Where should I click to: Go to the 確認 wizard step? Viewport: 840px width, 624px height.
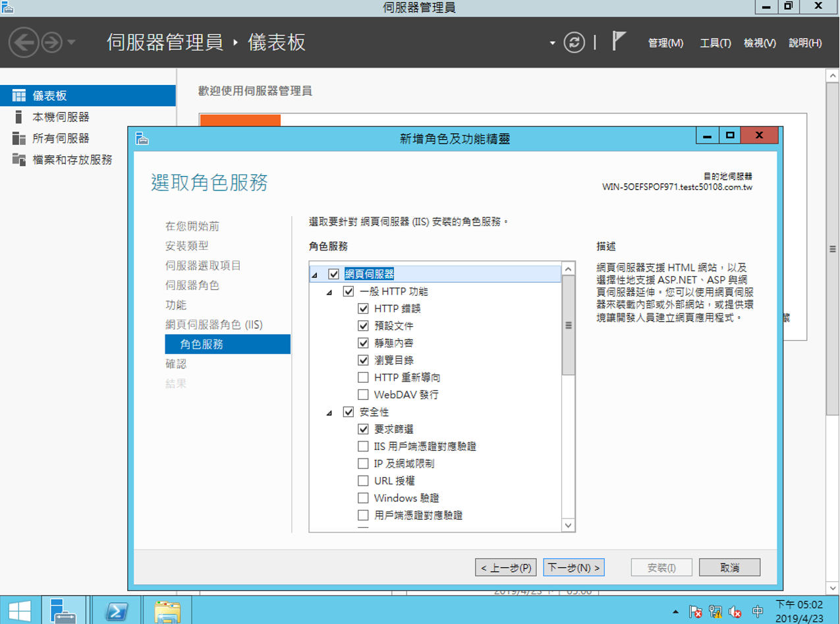click(176, 364)
